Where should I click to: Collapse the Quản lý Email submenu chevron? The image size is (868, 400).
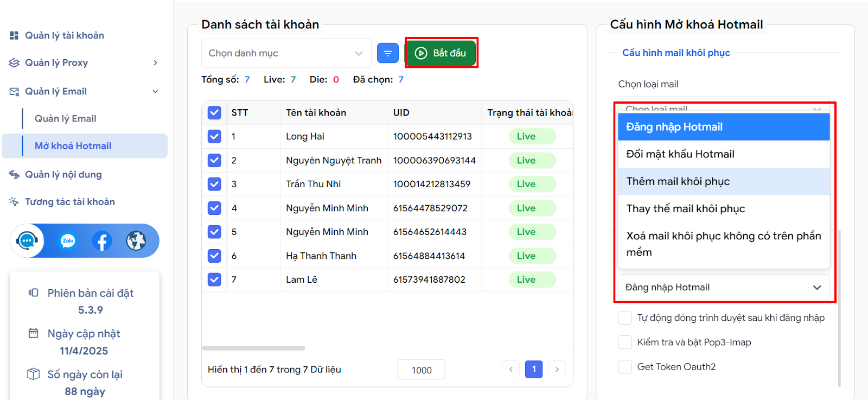pyautogui.click(x=155, y=91)
